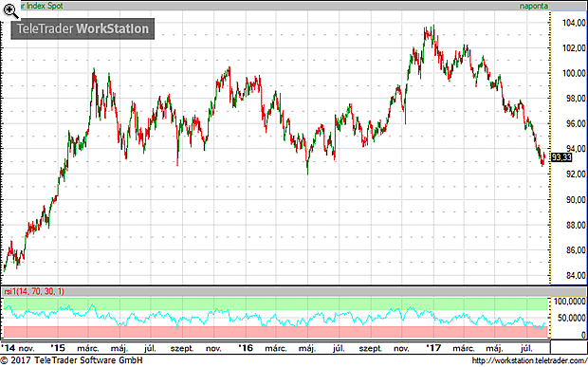Screen dimensions: 588x367
Task: Click the 2017 'júl.' date axis label
Action: click(x=526, y=349)
